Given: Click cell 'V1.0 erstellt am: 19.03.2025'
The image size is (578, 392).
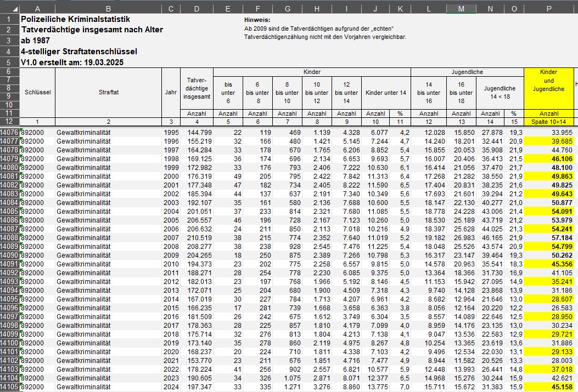Looking at the screenshot, I should tap(72, 62).
